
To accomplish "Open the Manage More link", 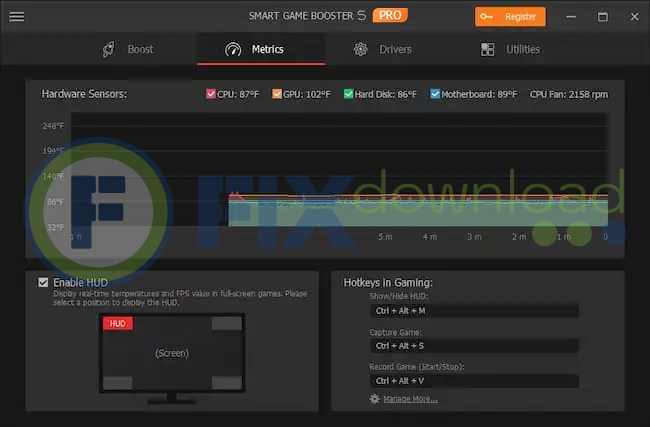I will pyautogui.click(x=410, y=399).
